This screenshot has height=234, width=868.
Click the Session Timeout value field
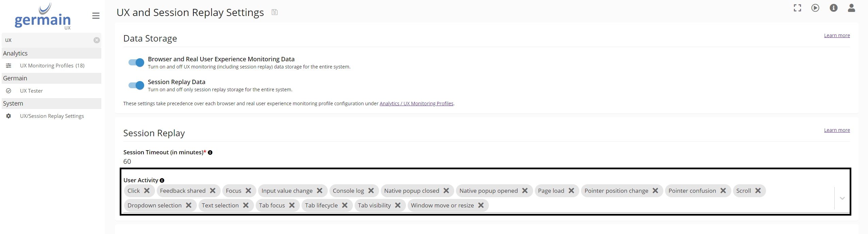coord(127,162)
